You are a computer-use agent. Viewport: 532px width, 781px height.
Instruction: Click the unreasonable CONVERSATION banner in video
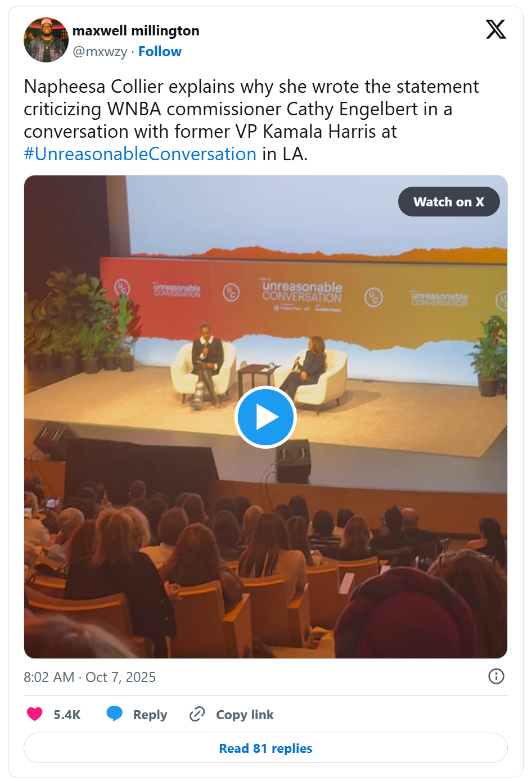[x=302, y=292]
